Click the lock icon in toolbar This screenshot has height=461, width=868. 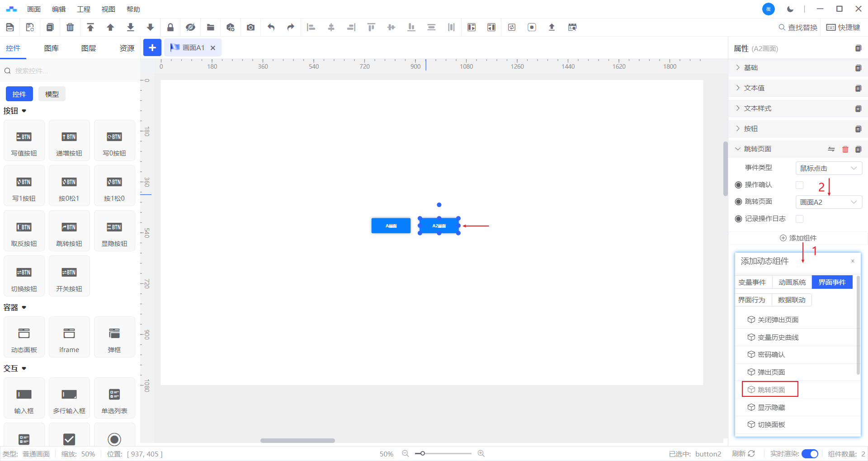click(170, 27)
